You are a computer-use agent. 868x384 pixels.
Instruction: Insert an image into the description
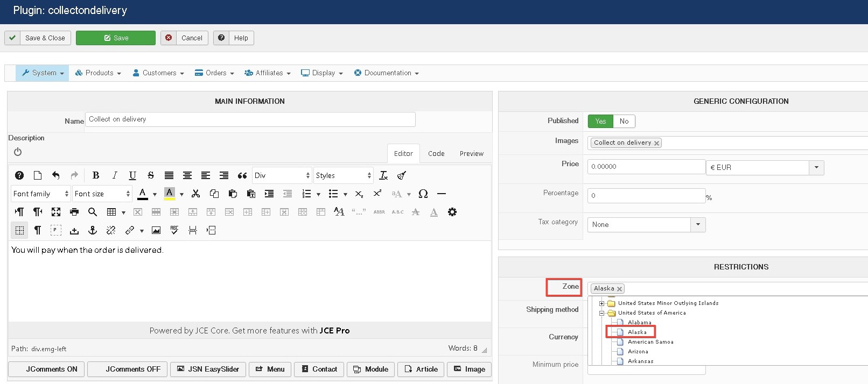[x=156, y=230]
